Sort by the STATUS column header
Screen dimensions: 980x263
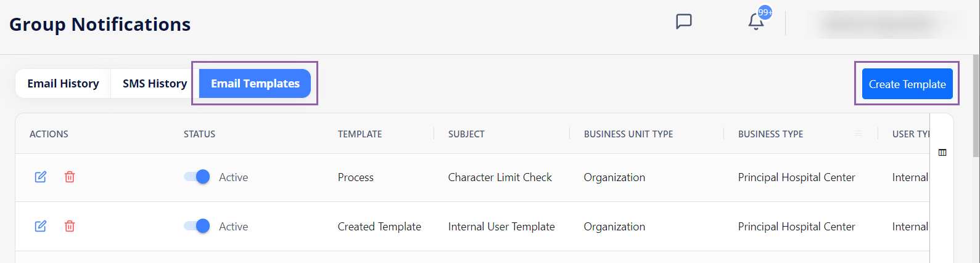tap(199, 134)
